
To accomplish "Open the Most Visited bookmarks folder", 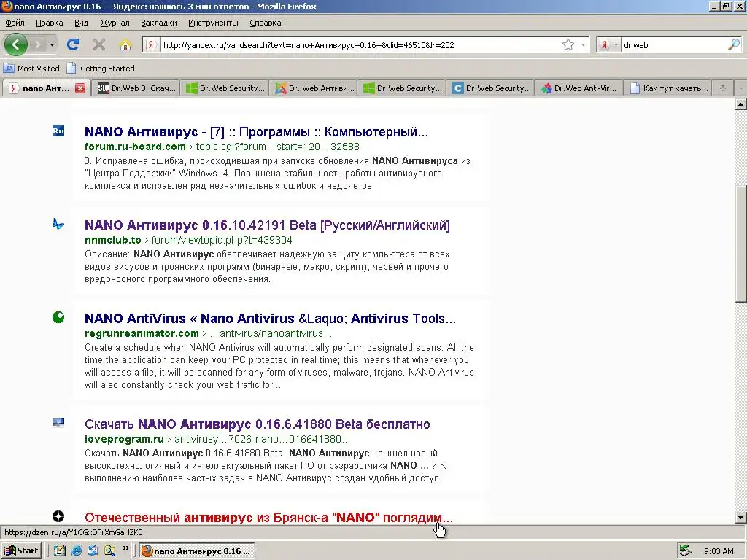I will coord(31,68).
